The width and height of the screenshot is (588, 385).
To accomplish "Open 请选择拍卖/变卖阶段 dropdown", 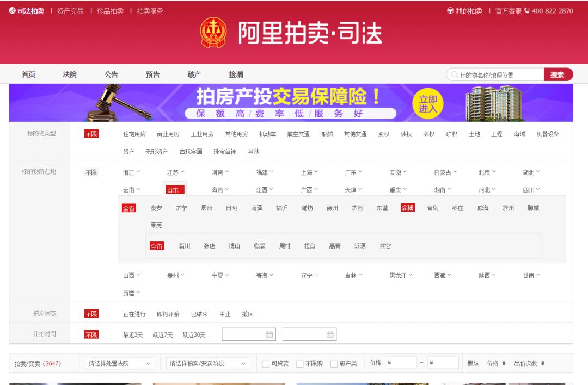I will [208, 363].
